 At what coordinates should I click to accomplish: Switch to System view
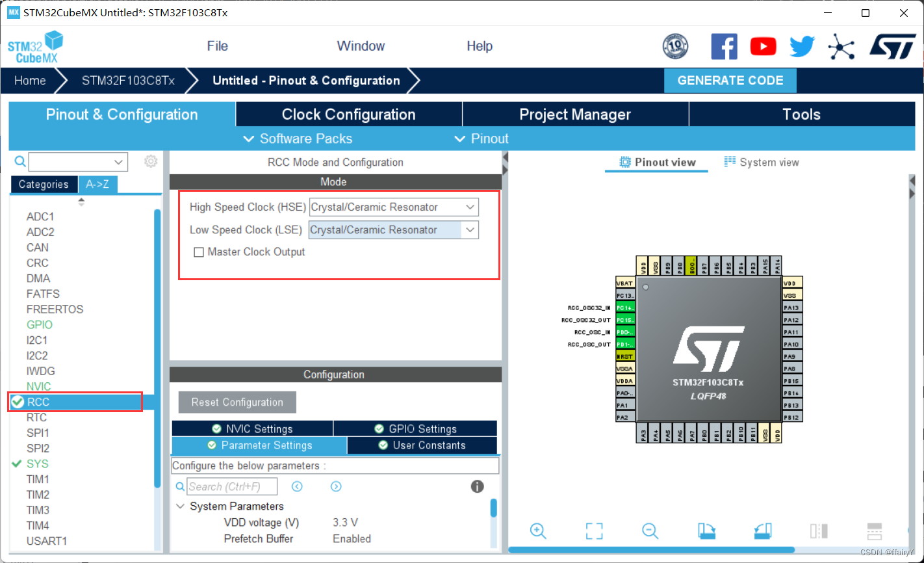762,163
